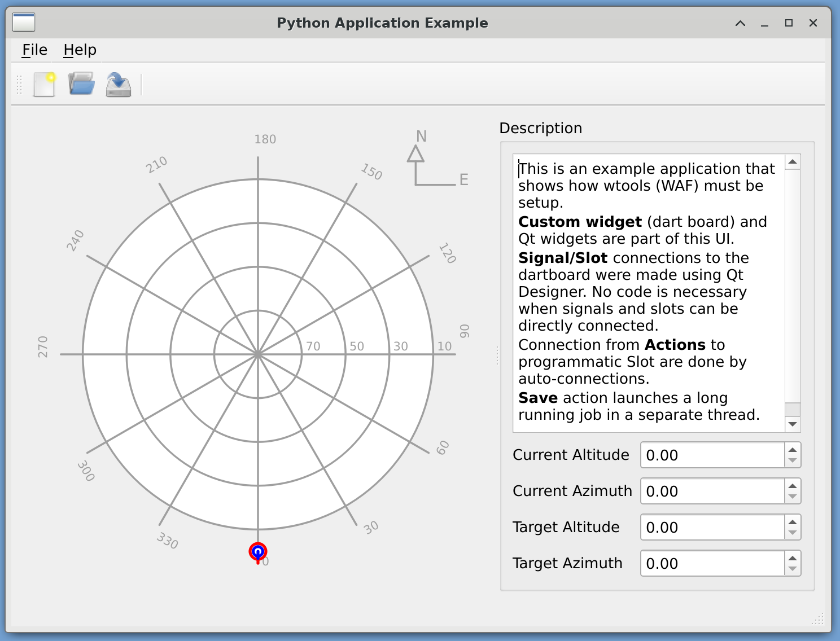The image size is (840, 641).
Task: Click the shade window button in title bar
Action: click(740, 23)
